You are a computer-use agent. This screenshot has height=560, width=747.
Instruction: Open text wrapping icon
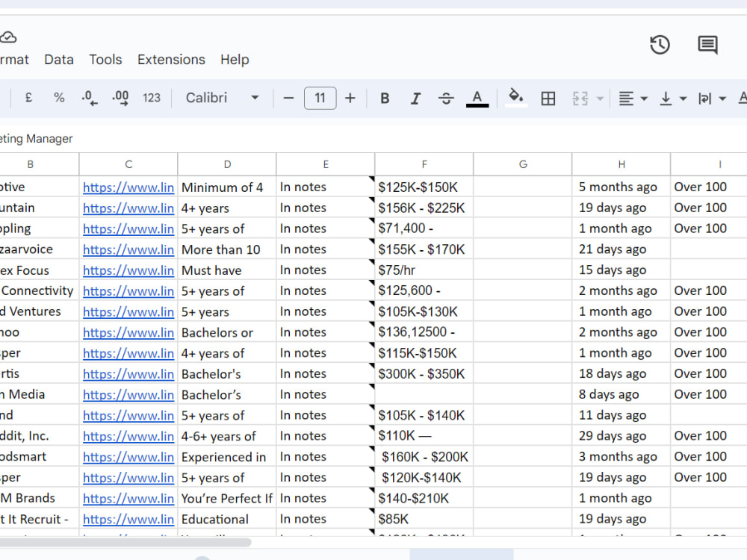pos(704,98)
